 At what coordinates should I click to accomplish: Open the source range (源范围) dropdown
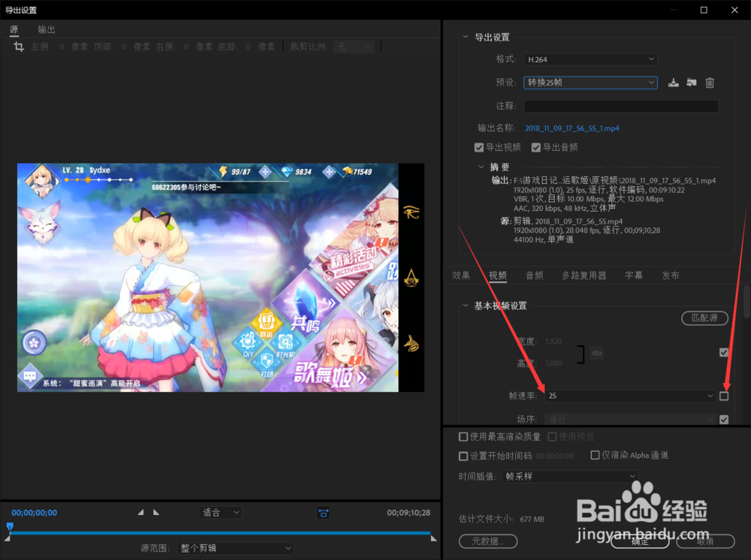coord(235,548)
